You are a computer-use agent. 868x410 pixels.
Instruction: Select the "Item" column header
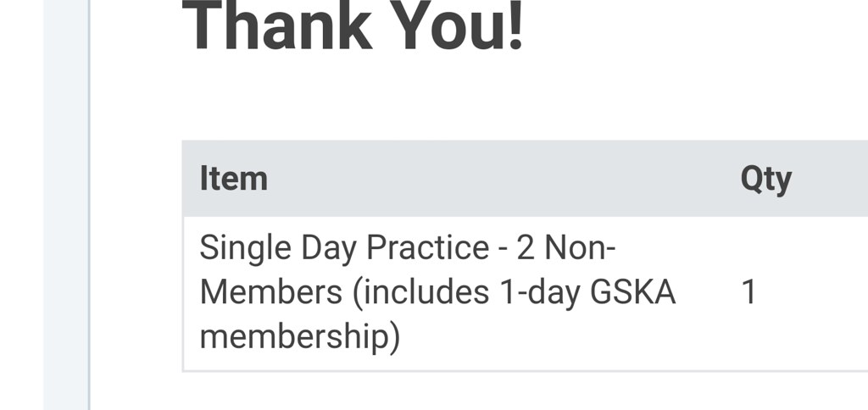pyautogui.click(x=234, y=178)
